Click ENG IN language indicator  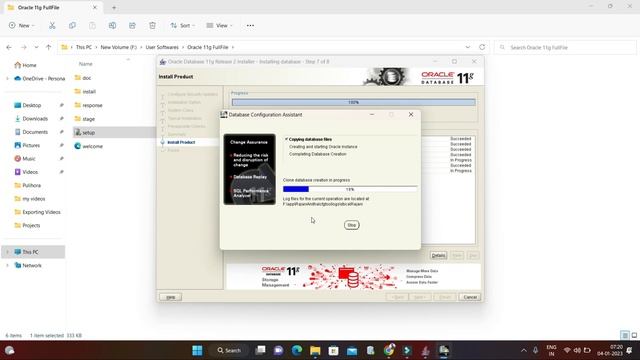point(551,350)
